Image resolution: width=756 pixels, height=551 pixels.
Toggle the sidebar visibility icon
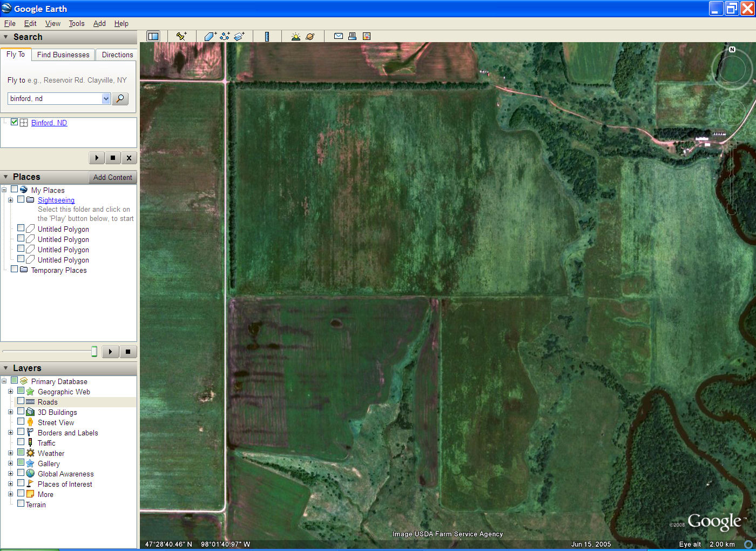click(x=153, y=36)
